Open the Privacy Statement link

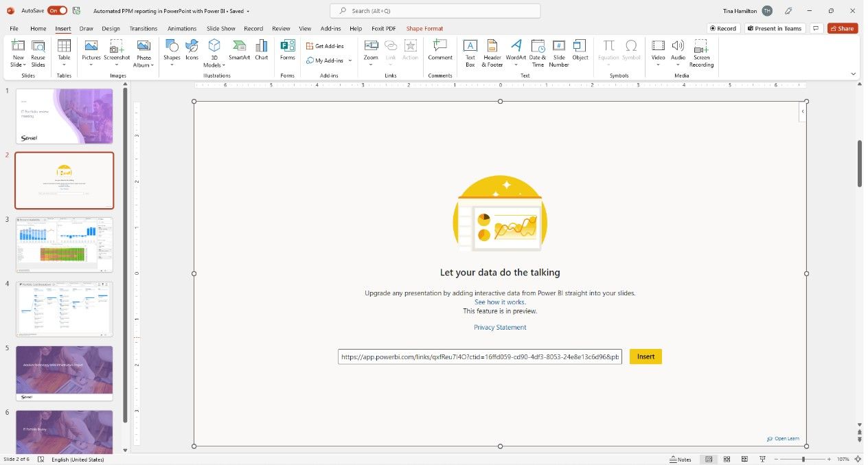pyautogui.click(x=500, y=328)
